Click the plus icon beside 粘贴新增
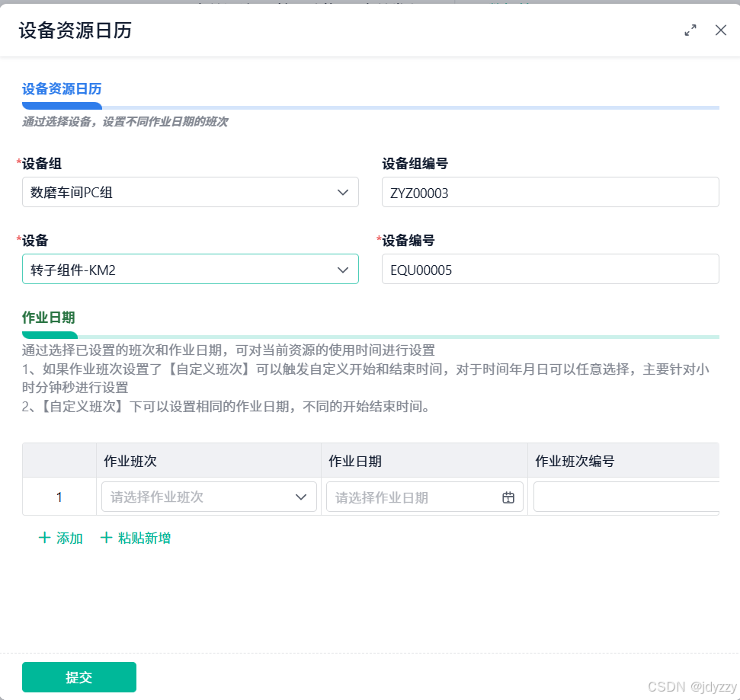 (106, 538)
